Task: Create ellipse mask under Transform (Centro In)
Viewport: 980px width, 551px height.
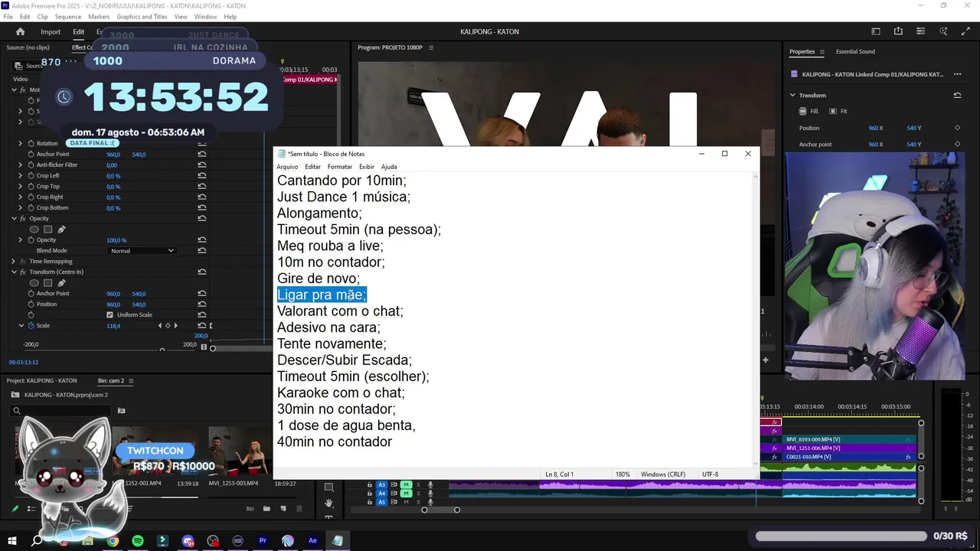Action: pos(34,283)
